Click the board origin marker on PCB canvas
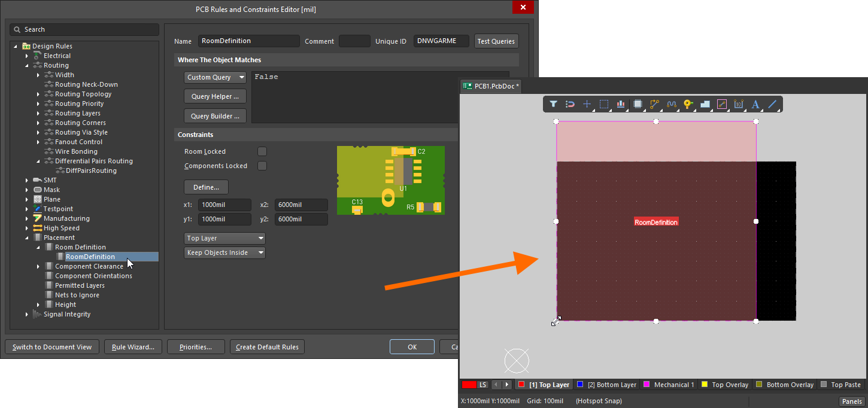 point(517,361)
